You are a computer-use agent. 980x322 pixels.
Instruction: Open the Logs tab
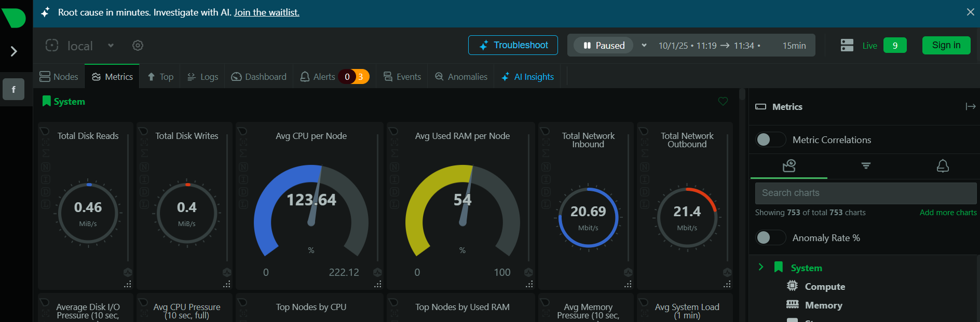[x=202, y=77]
